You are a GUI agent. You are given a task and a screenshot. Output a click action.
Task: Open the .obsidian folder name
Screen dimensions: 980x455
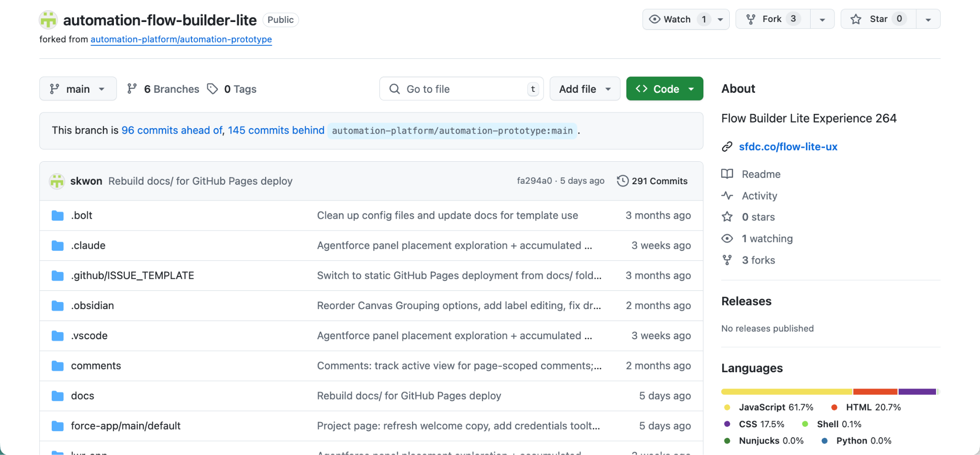(92, 306)
